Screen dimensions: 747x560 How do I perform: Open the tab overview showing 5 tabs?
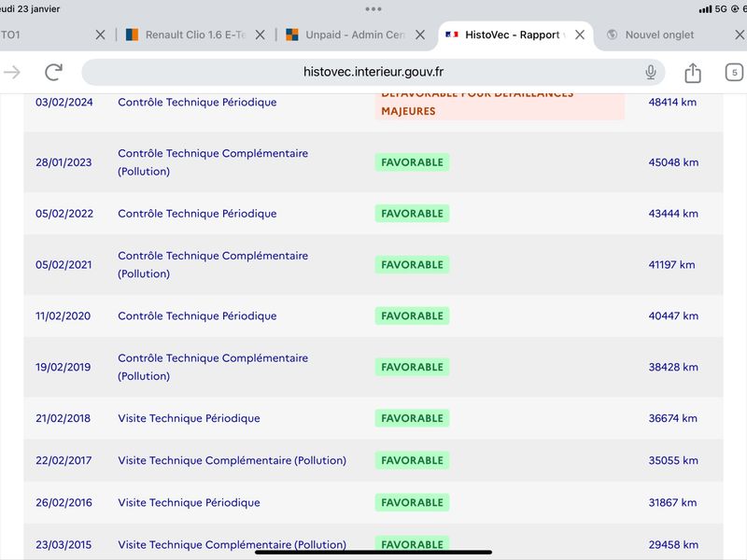tap(734, 73)
